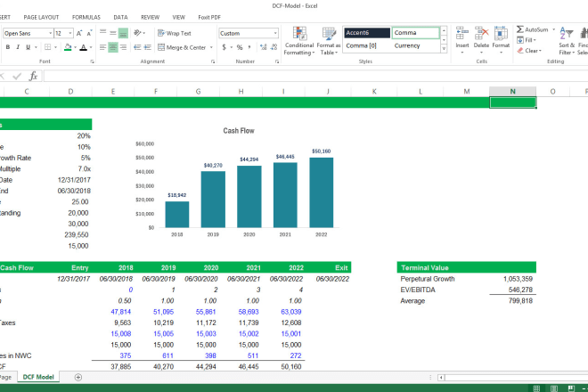
Task: Click the Insert Function fx icon
Action: (33, 76)
